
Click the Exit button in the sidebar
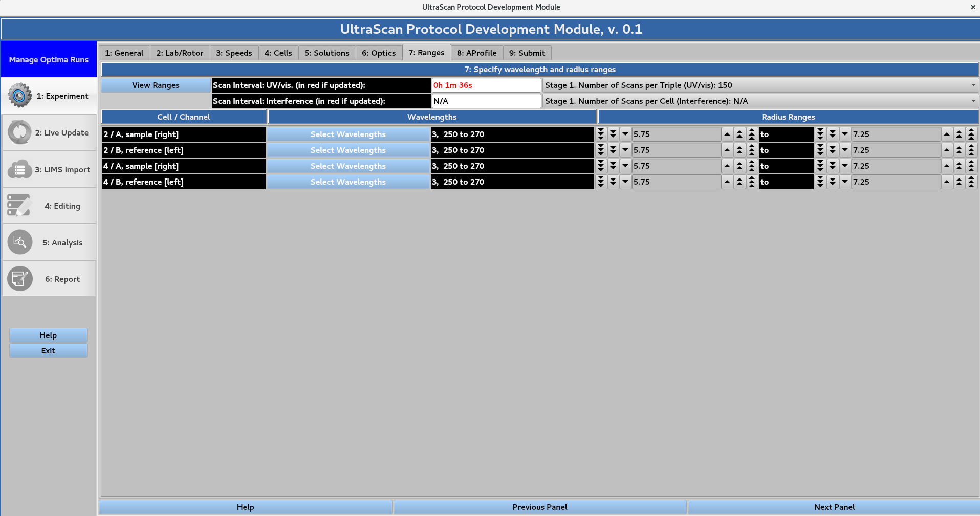point(48,350)
